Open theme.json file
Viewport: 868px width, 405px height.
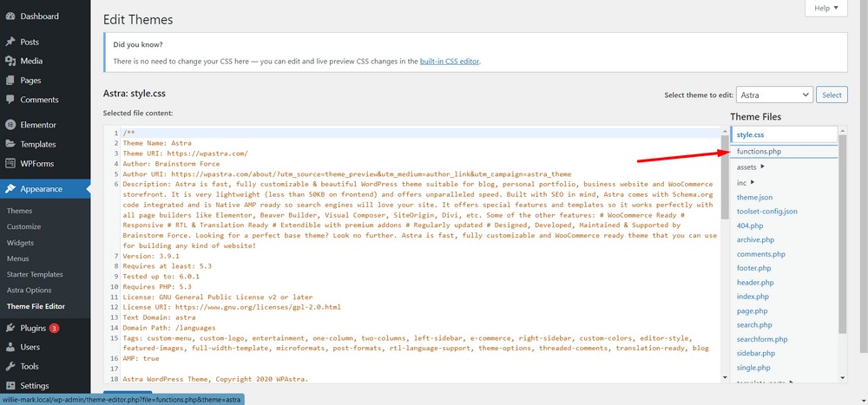point(754,198)
